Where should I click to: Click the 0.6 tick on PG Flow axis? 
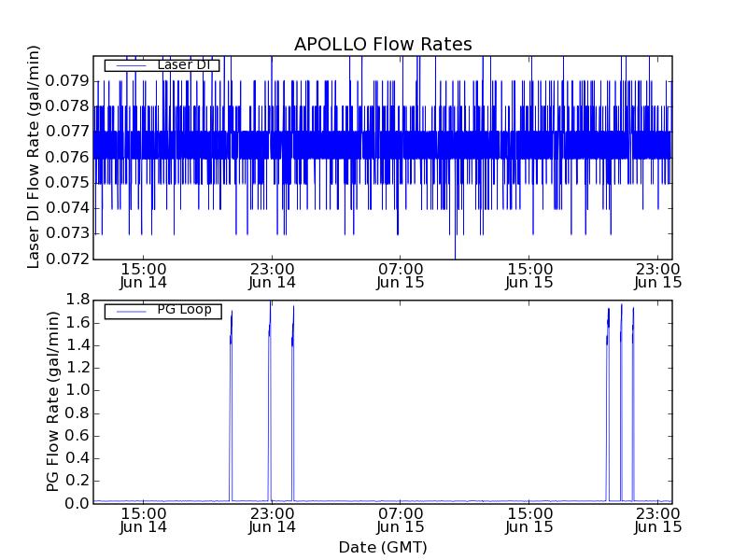click(x=78, y=436)
